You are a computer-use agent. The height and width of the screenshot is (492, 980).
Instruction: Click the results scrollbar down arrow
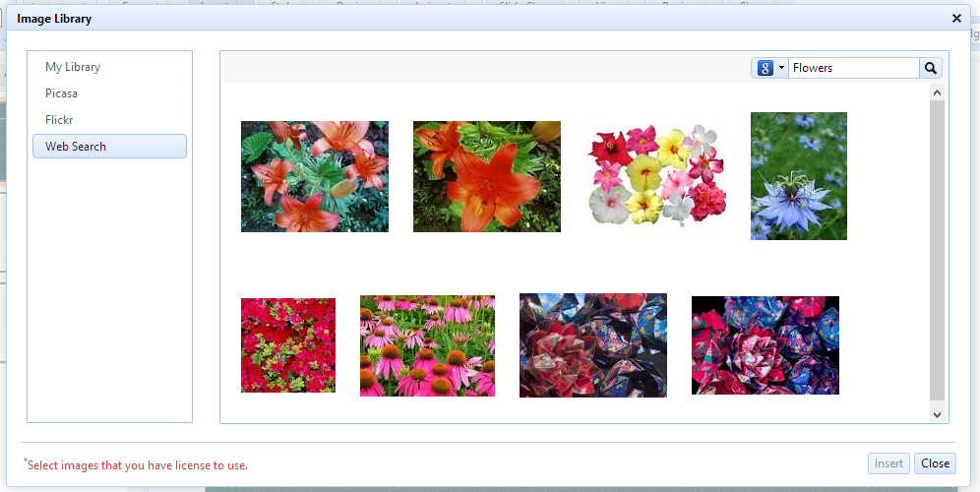(937, 414)
